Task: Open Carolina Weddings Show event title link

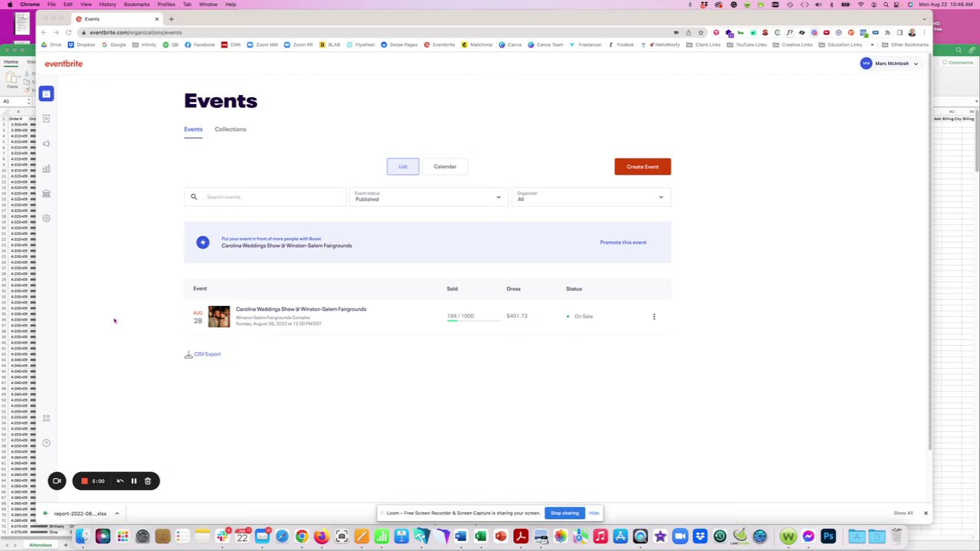Action: click(x=301, y=309)
